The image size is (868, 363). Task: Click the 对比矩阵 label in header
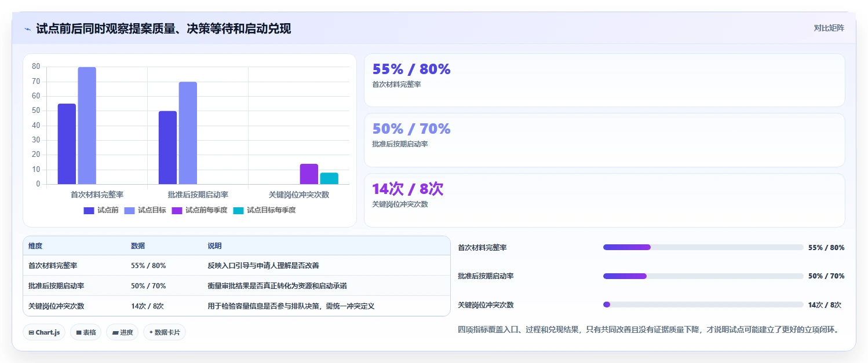pyautogui.click(x=829, y=28)
